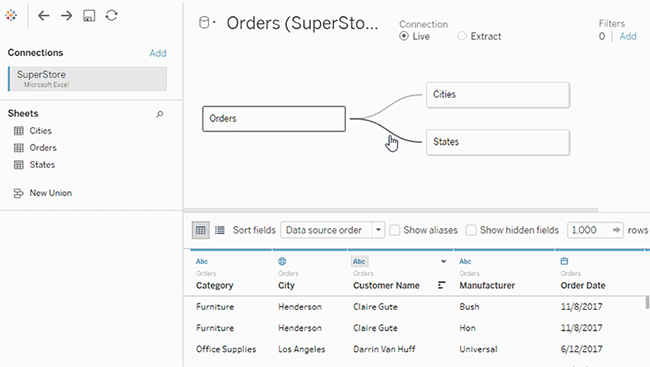
Task: Enable the Show aliases checkbox
Action: tap(395, 230)
